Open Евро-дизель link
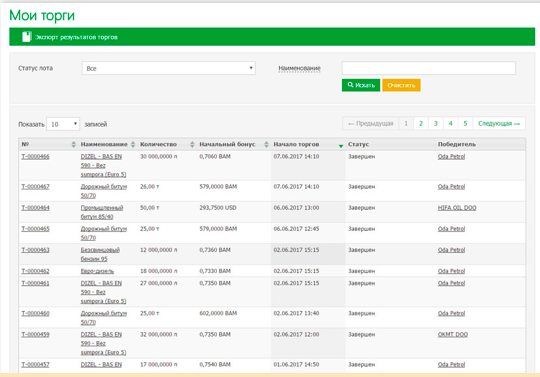Image resolution: width=540 pixels, height=377 pixels. click(x=97, y=271)
